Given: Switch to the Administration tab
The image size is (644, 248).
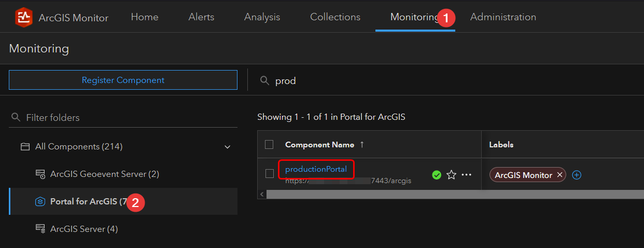Looking at the screenshot, I should 503,17.
